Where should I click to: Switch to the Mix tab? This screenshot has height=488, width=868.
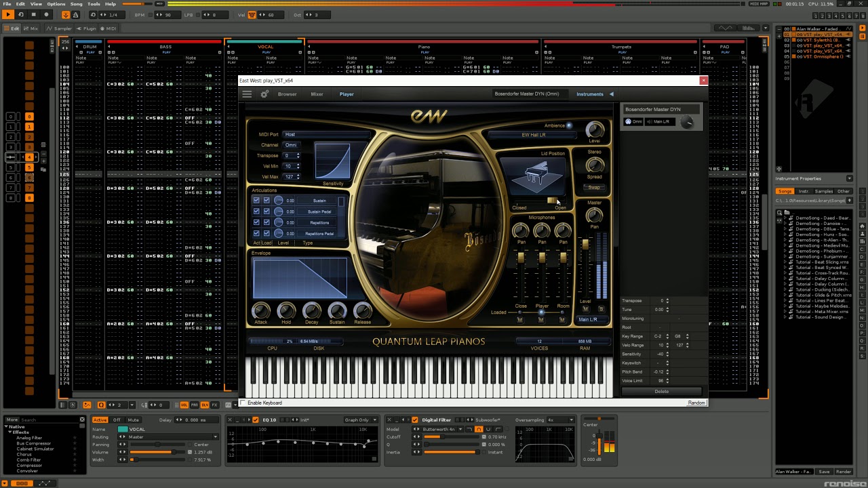31,28
